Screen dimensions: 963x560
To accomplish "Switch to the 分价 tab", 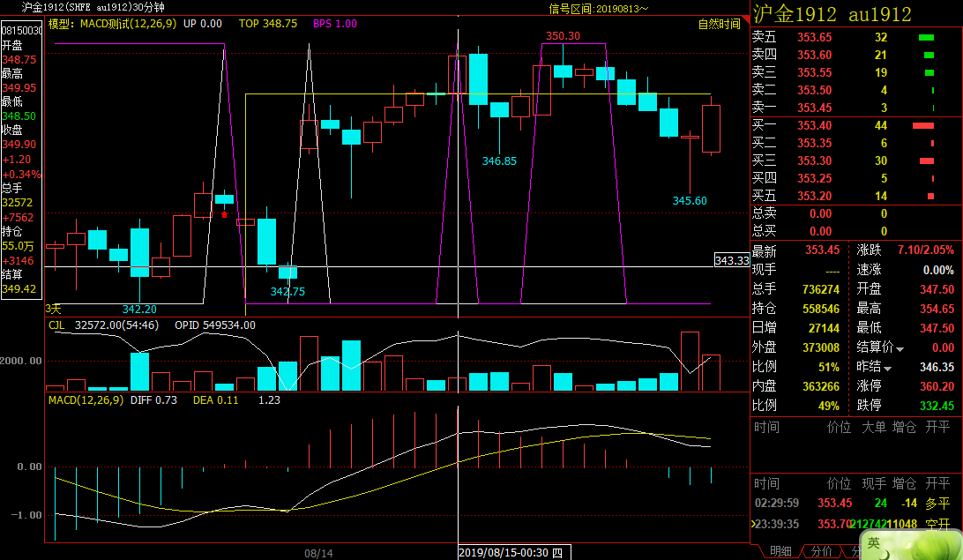I will pos(821,551).
